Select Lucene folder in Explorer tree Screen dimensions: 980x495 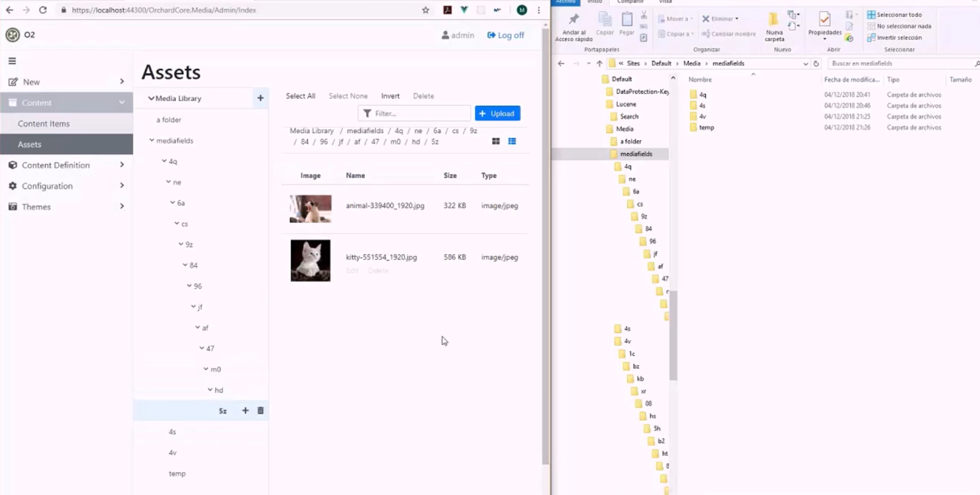pos(626,104)
